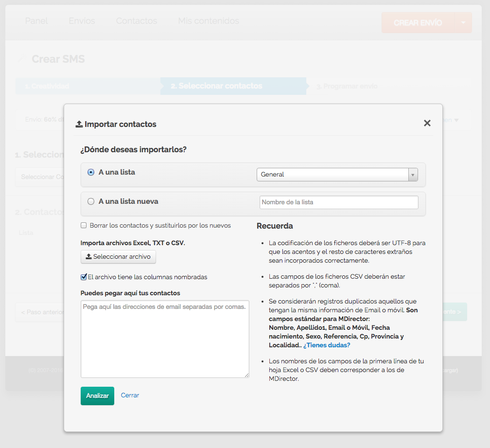Select the '2. Seleccionar contactos' step tab
Screen dimensions: 490x448
(x=233, y=86)
